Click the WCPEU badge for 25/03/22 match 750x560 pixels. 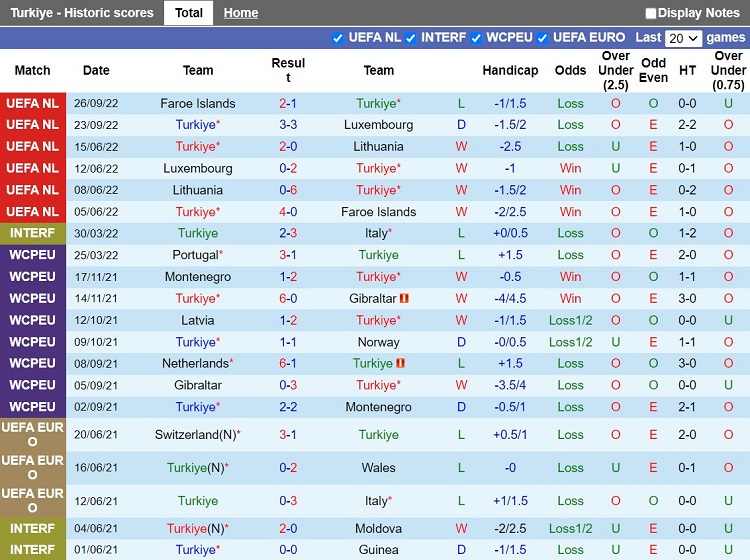click(x=32, y=255)
